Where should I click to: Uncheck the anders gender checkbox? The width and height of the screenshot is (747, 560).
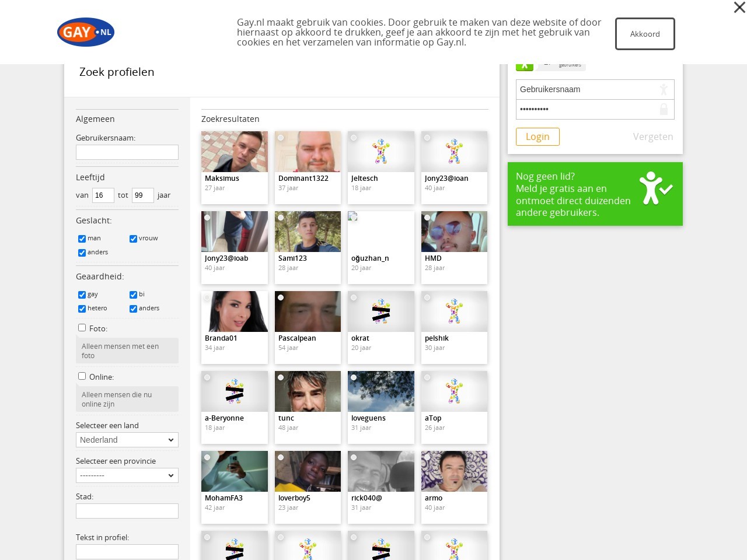(82, 253)
